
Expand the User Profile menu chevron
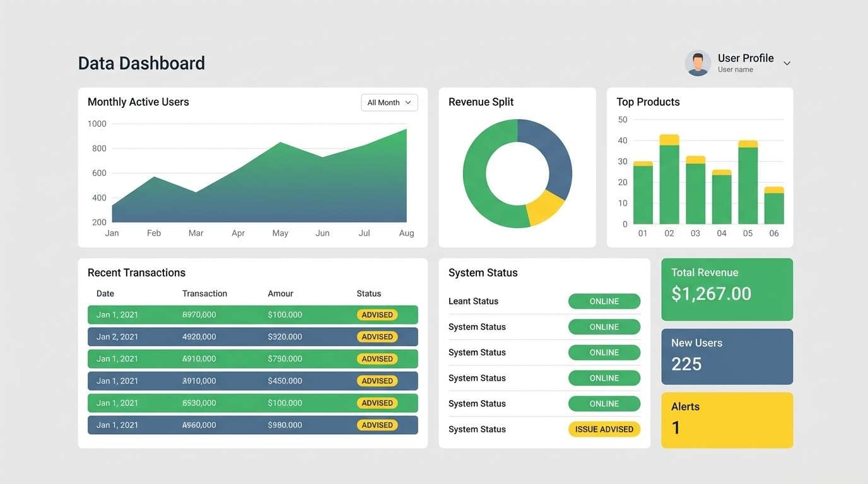787,63
